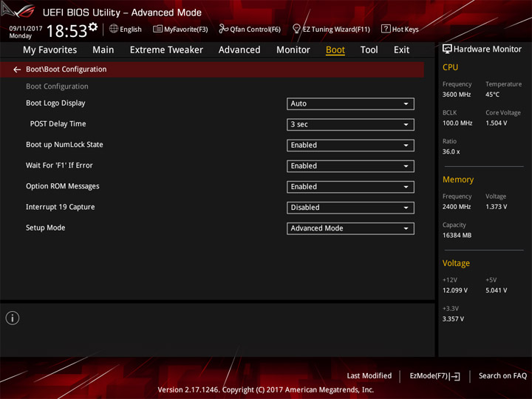The height and width of the screenshot is (399, 532).
Task: Click the Memory frequency 2400 MHz value
Action: (457, 207)
